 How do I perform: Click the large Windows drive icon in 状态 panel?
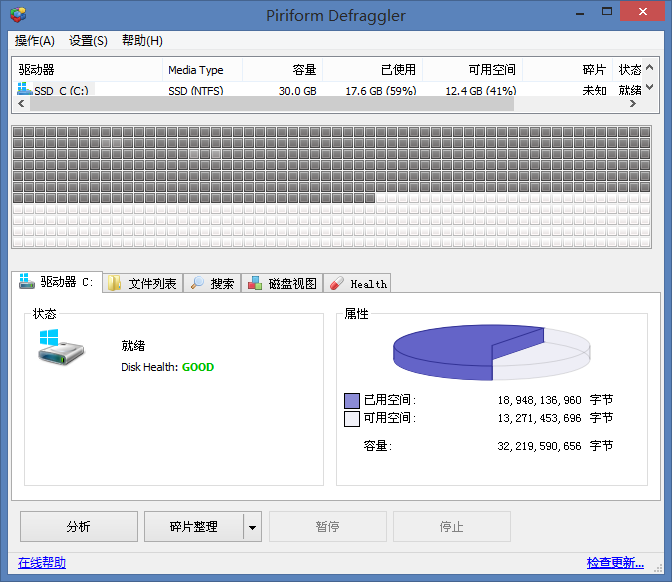point(61,348)
